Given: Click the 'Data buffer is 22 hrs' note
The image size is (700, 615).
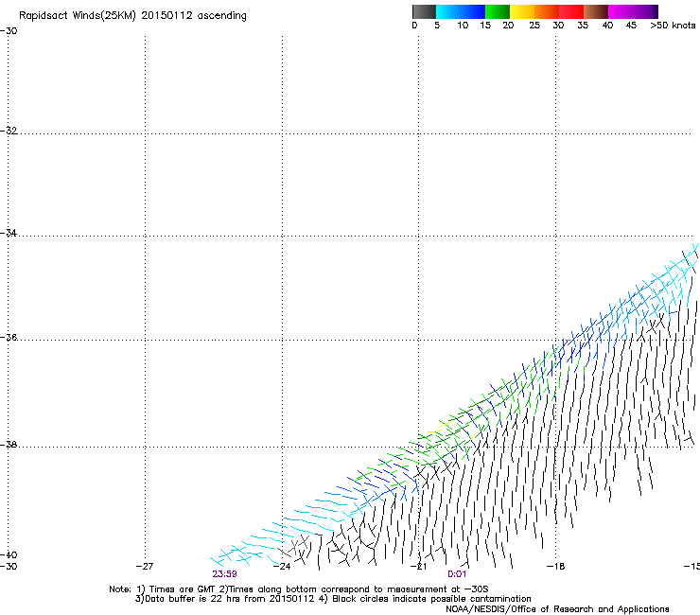Looking at the screenshot, I should tap(333, 599).
